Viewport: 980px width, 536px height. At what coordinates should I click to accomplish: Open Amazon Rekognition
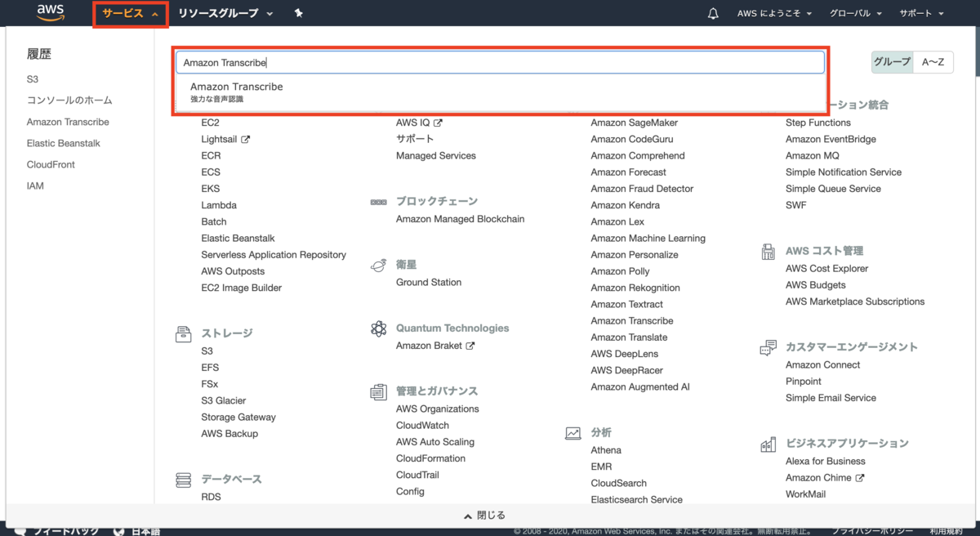[635, 288]
